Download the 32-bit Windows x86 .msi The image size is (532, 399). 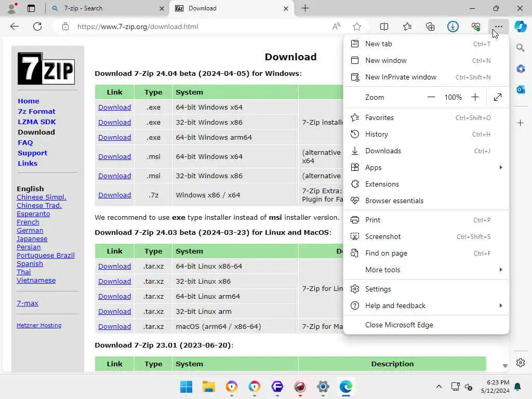(114, 176)
